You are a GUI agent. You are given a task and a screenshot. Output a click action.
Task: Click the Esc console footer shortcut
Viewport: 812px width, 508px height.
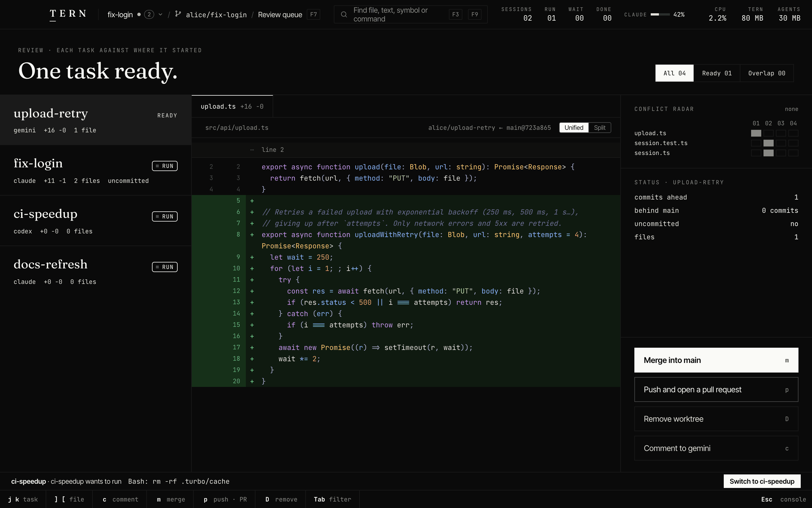click(x=784, y=499)
